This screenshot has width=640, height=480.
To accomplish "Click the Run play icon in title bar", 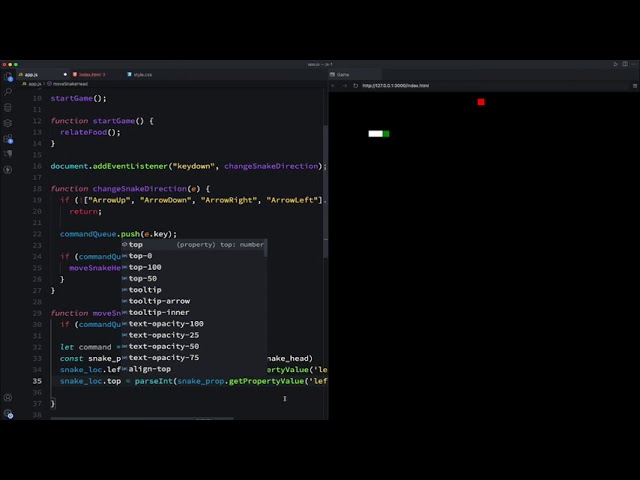I will coord(615,64).
